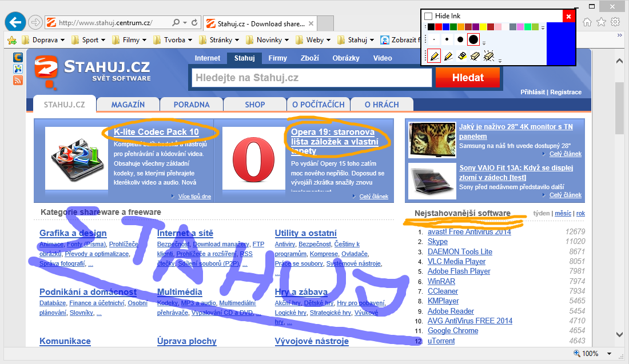Select the red-outlined pencil tool in ink panel

click(x=435, y=56)
